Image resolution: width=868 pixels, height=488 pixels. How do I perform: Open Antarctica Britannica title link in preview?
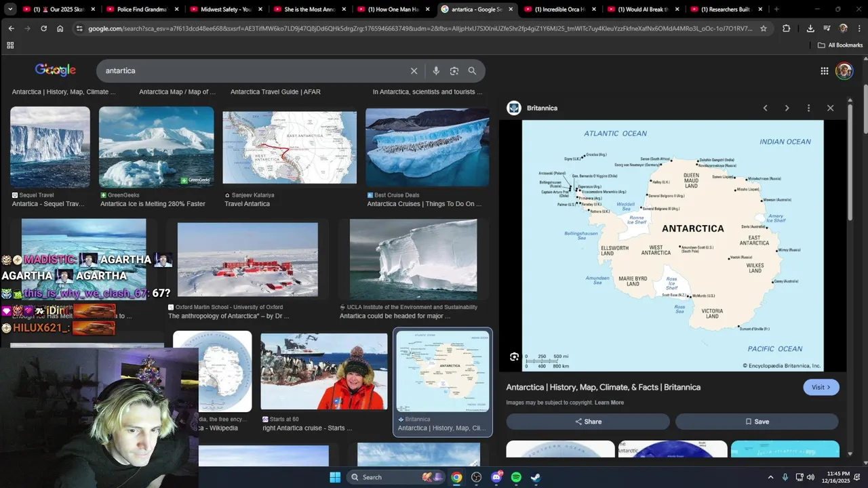click(604, 387)
